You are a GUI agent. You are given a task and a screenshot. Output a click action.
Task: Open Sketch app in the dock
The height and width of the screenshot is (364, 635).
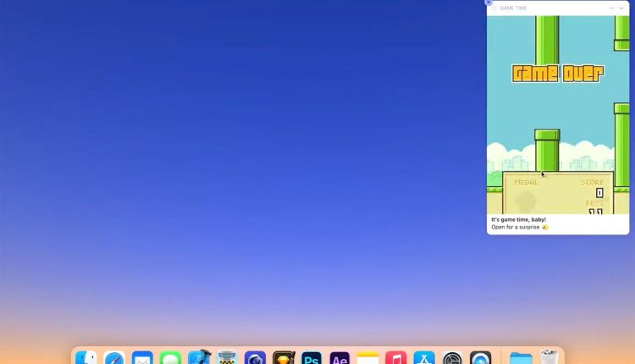tap(283, 358)
